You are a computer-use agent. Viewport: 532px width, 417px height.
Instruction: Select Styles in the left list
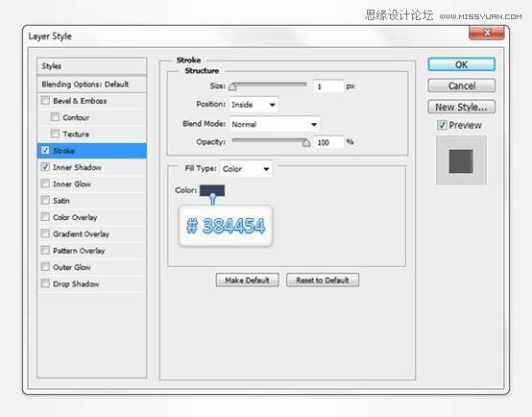coord(91,66)
